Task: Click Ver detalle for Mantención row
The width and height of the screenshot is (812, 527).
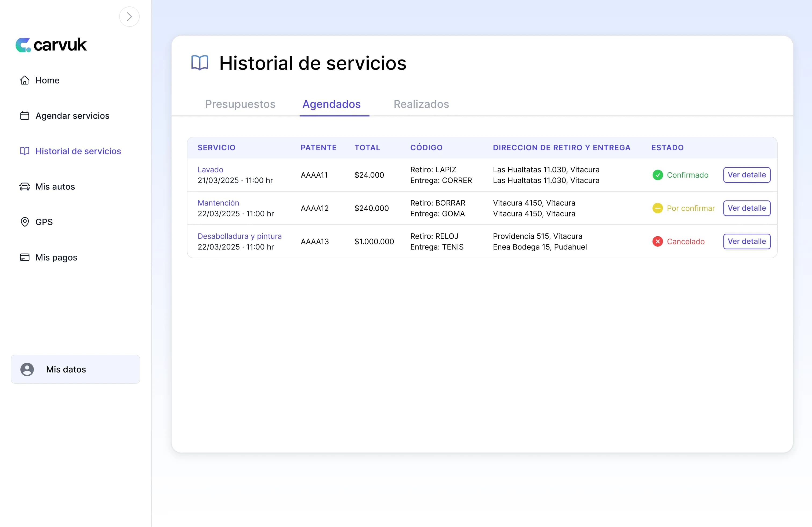Action: [x=747, y=208]
